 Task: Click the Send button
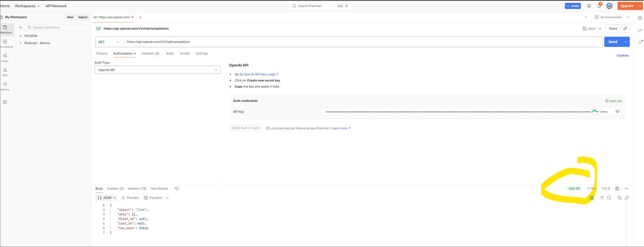[613, 42]
